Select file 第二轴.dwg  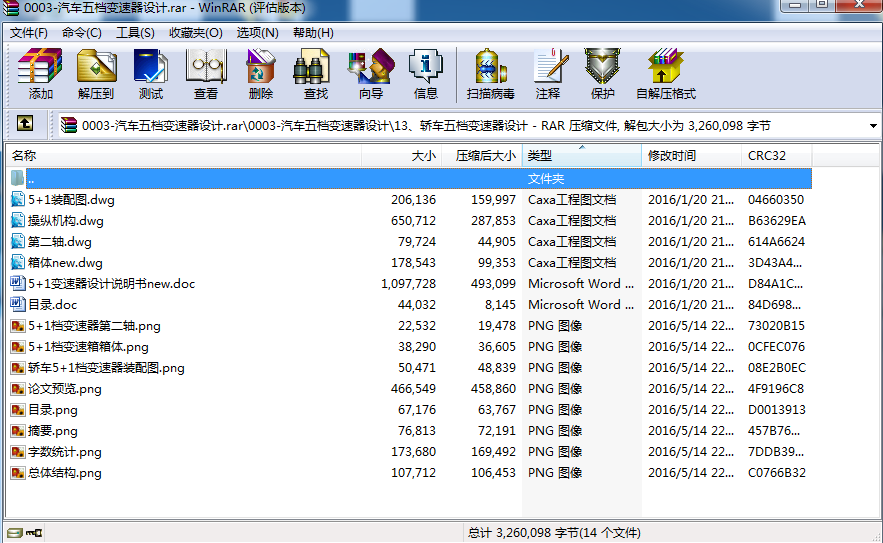point(60,242)
